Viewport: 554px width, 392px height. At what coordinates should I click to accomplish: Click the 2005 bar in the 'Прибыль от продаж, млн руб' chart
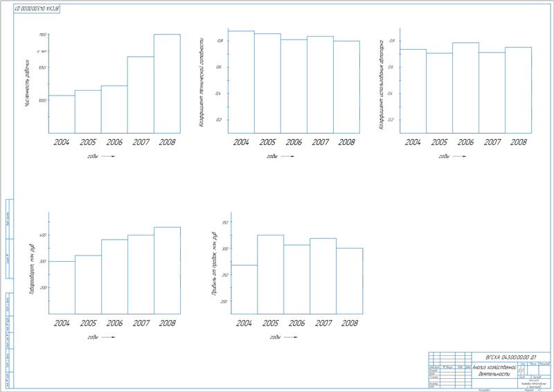pos(271,274)
